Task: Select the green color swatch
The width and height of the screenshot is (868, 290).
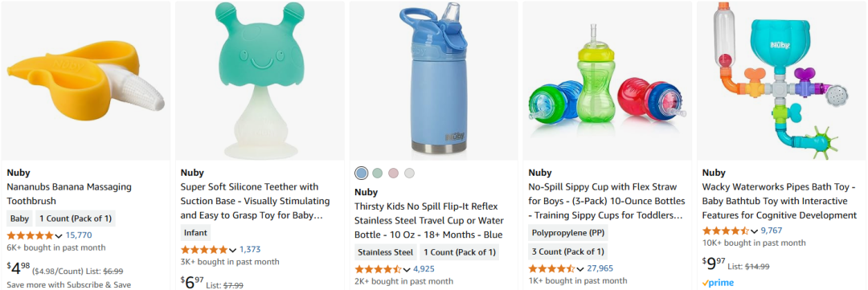Action: coord(378,174)
